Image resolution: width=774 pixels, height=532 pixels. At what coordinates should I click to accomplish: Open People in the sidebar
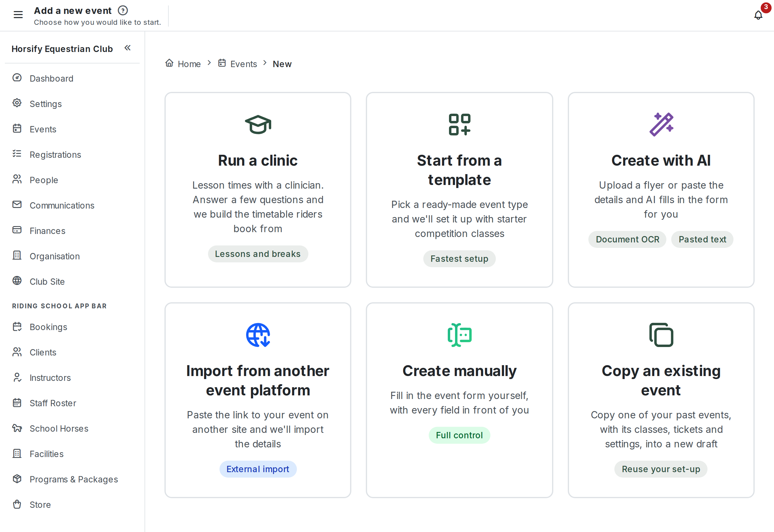point(72,180)
